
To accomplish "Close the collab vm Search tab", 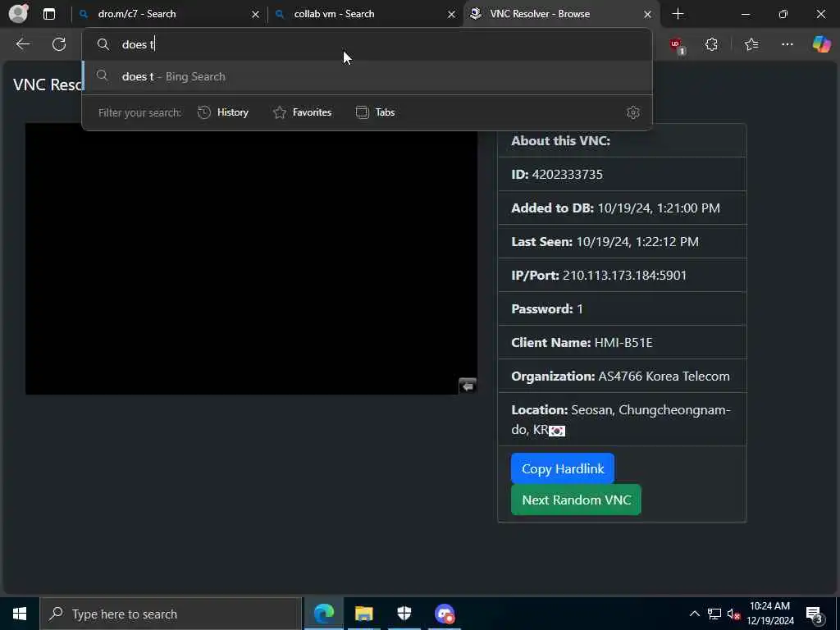I will tap(451, 15).
